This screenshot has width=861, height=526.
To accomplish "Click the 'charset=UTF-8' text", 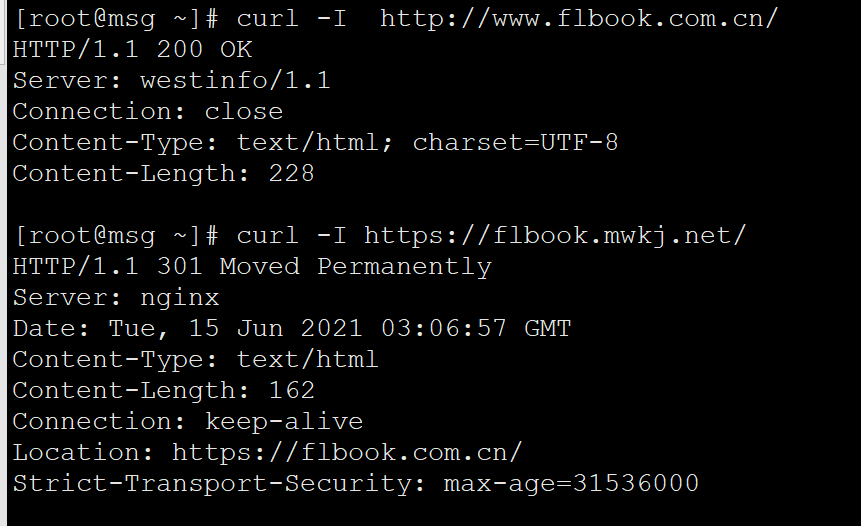I will (x=516, y=143).
